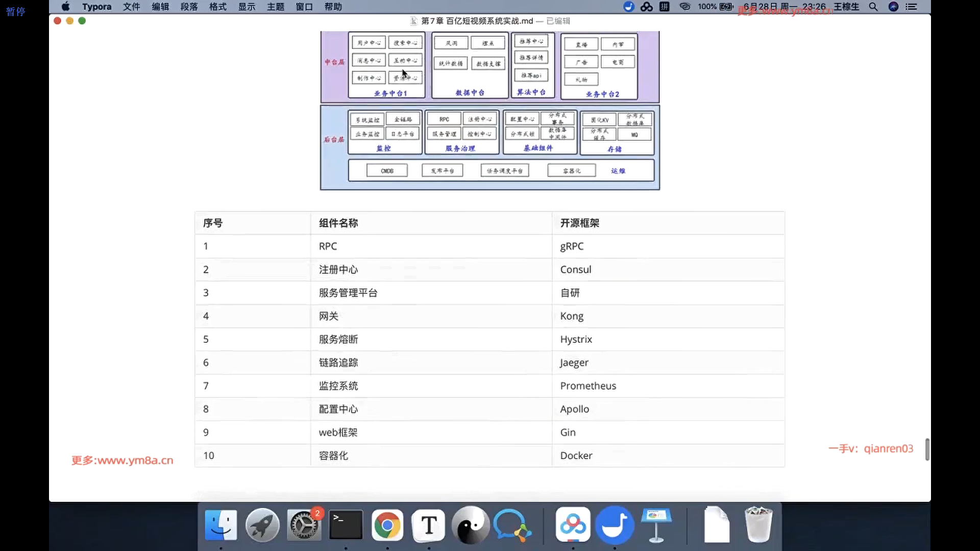Open the 主题 menu
This screenshot has width=980, height=551.
276,7
